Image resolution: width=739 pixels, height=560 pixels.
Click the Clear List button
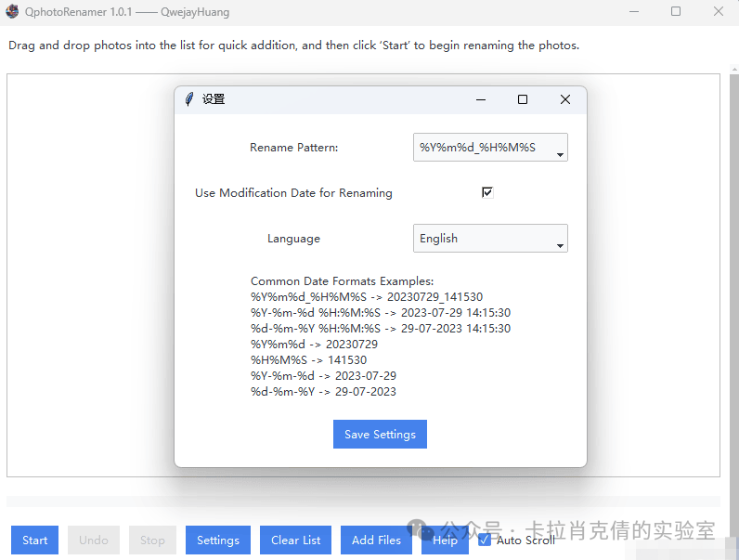click(x=296, y=540)
